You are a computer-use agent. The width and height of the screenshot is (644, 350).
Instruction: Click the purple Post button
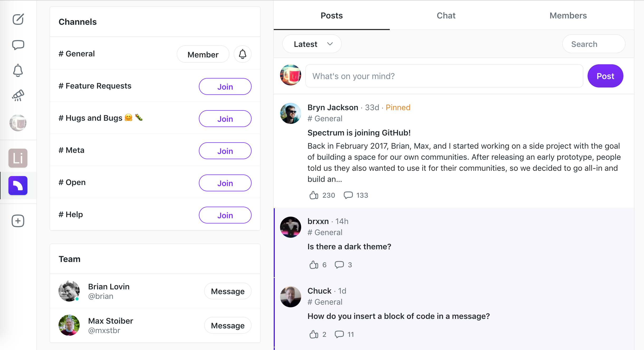(x=605, y=76)
